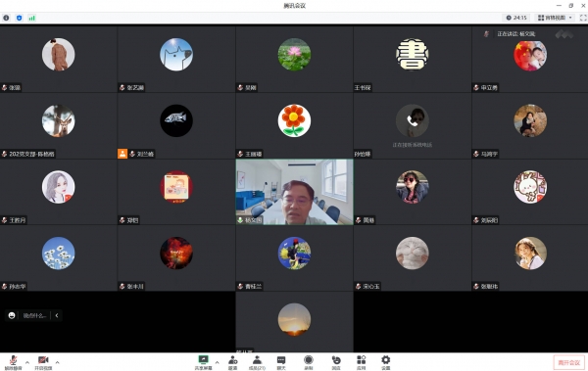
Task: Expand the camera options arrow
Action: 57,362
